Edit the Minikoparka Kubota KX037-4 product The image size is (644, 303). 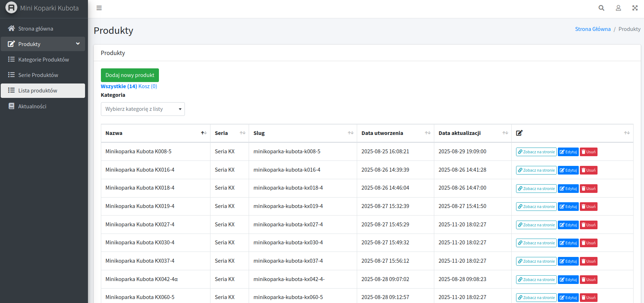click(568, 261)
